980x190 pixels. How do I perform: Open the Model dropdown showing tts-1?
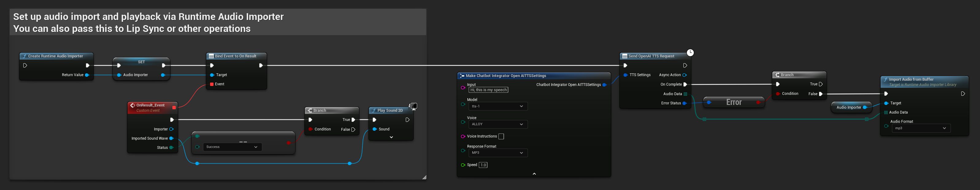click(498, 106)
